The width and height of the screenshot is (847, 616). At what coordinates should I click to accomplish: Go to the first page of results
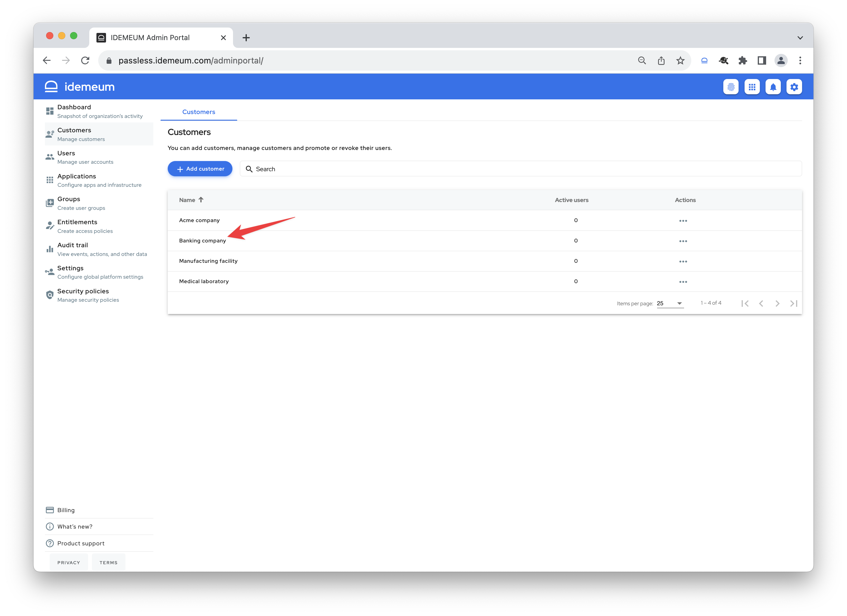tap(745, 303)
